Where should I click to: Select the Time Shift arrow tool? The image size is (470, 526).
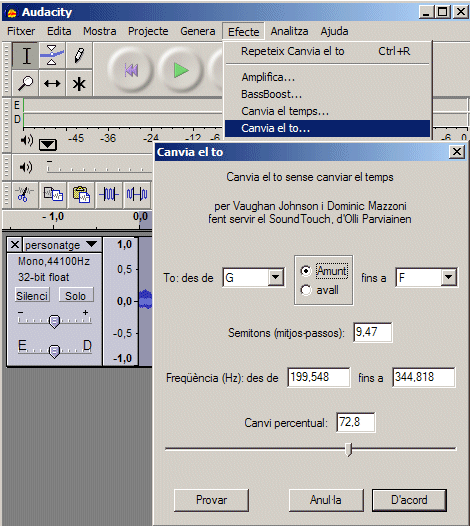[x=52, y=83]
